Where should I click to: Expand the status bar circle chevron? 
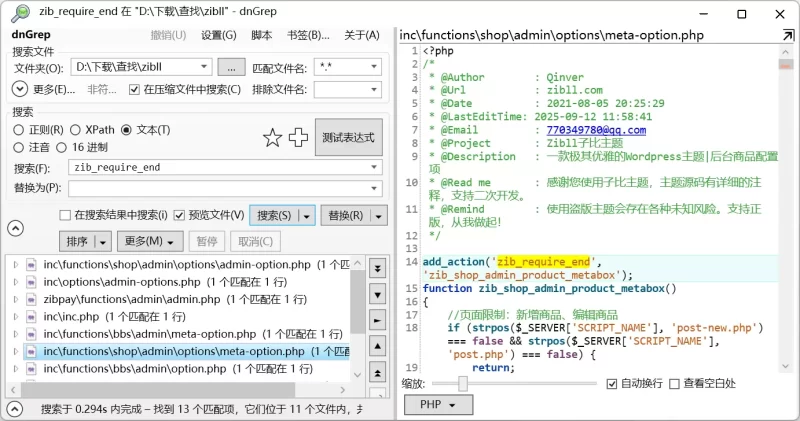pos(15,409)
